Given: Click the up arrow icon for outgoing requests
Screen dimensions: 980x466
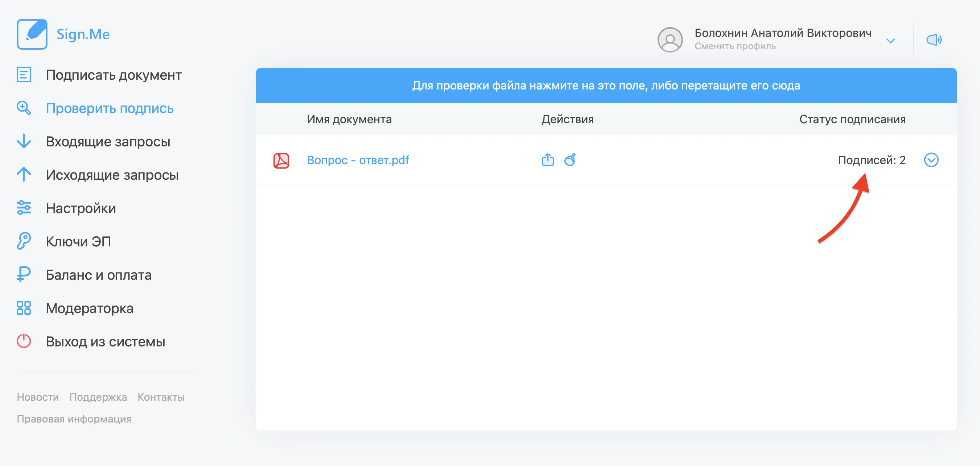Looking at the screenshot, I should pos(24,174).
